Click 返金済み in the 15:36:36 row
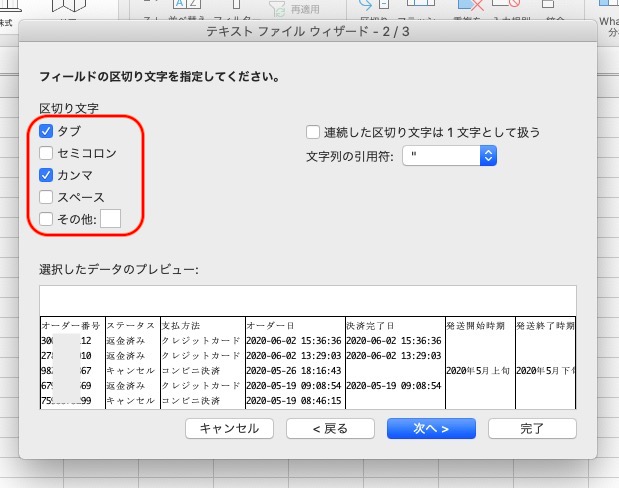Image resolution: width=619 pixels, height=488 pixels. (x=126, y=341)
